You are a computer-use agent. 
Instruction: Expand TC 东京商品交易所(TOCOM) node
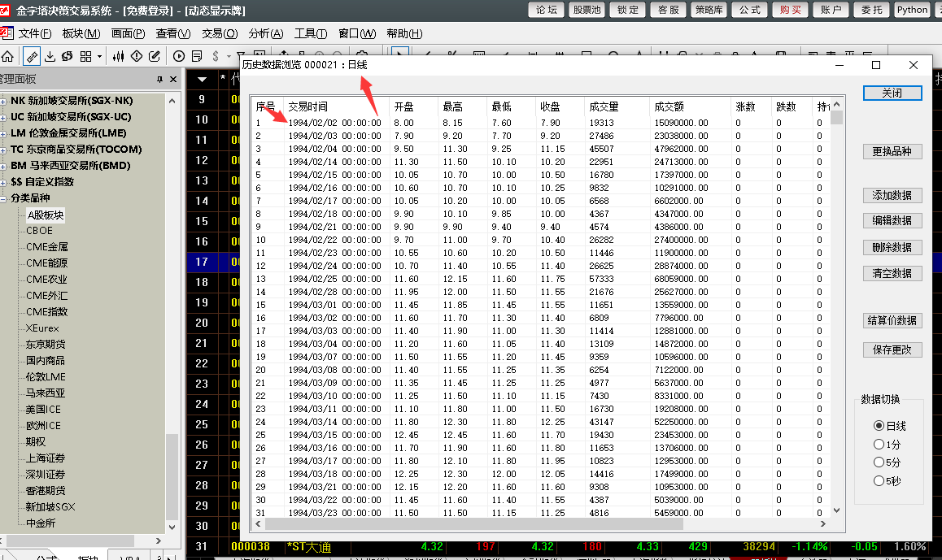3,150
